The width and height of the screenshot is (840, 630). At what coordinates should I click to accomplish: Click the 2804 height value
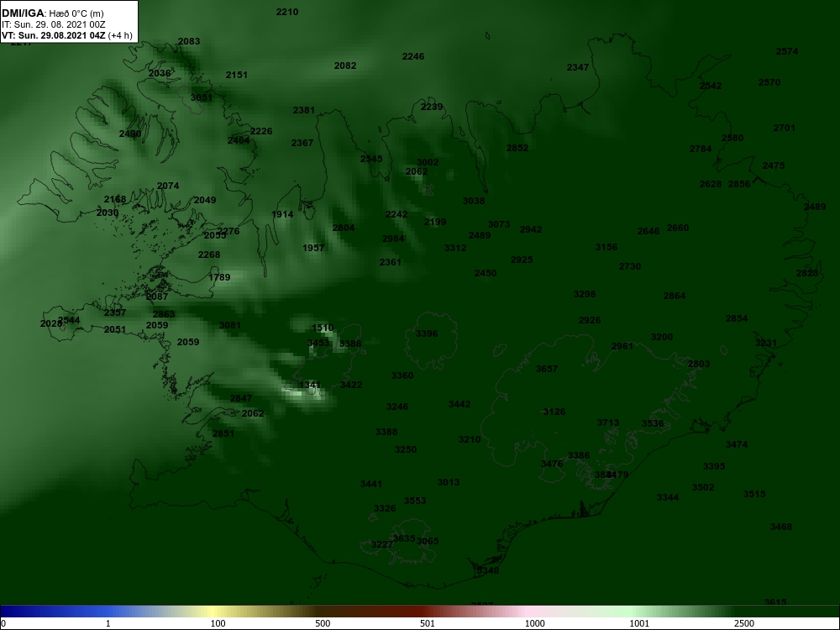[344, 228]
